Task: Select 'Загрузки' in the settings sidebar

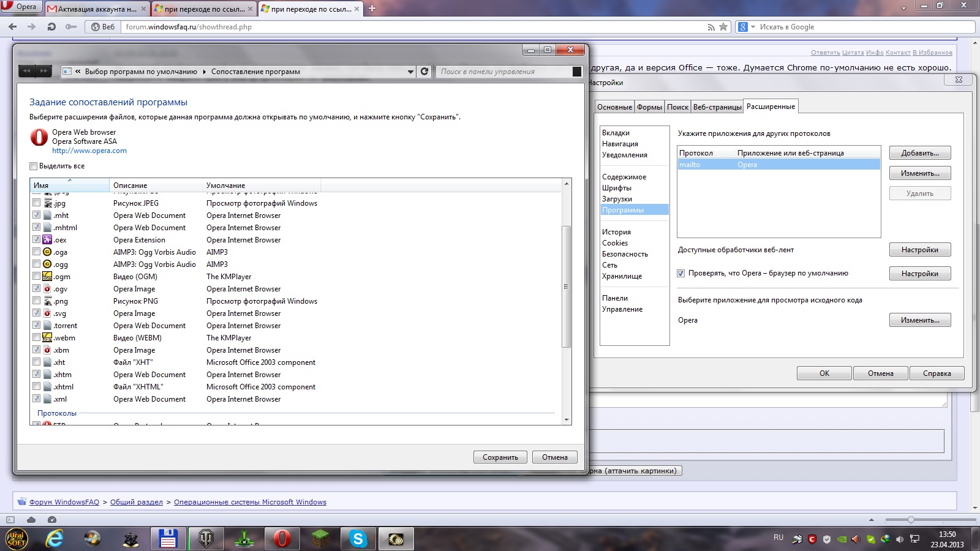Action: [617, 199]
